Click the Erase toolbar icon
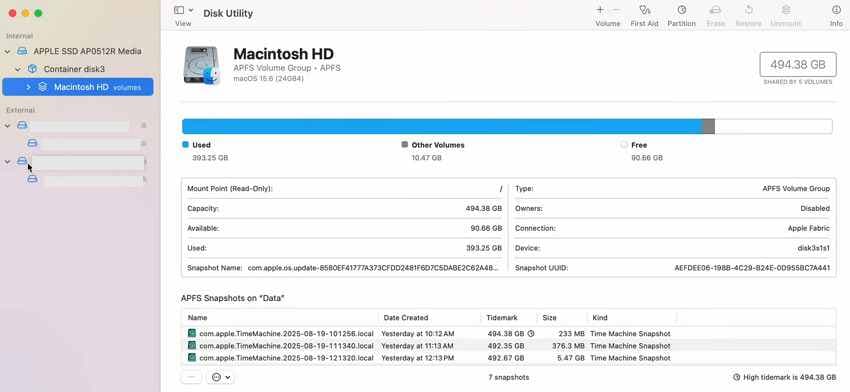Screen dimensions: 850x392 click(716, 10)
